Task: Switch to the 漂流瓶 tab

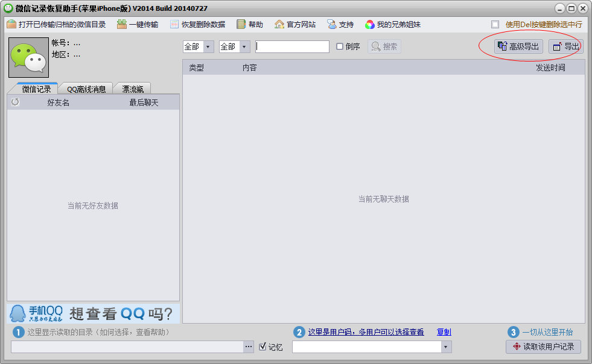Action: click(133, 89)
